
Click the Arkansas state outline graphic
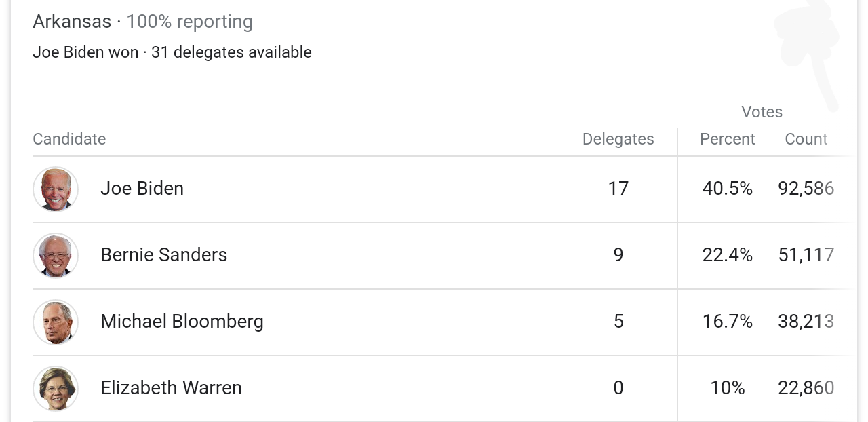tap(807, 54)
